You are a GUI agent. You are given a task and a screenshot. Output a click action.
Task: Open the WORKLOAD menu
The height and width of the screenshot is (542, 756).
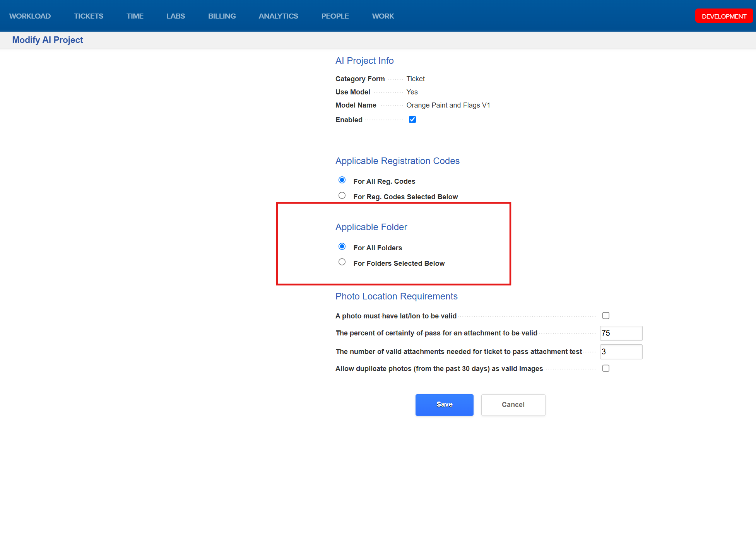(30, 16)
